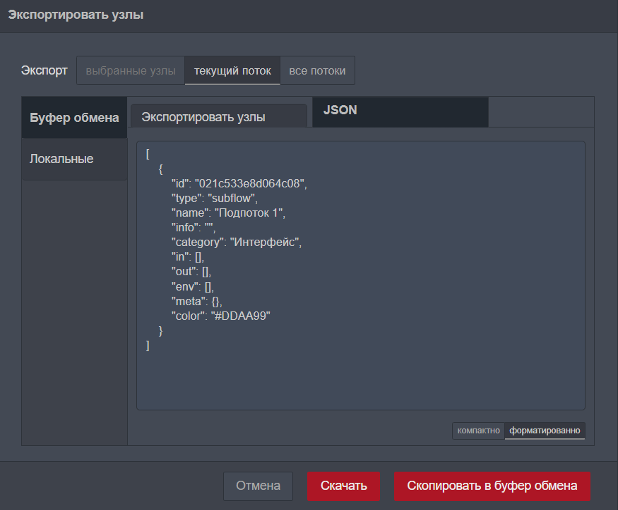Screen dimensions: 618x510
Task: Click the closing square bracket in the JSON
Action: 147,345
